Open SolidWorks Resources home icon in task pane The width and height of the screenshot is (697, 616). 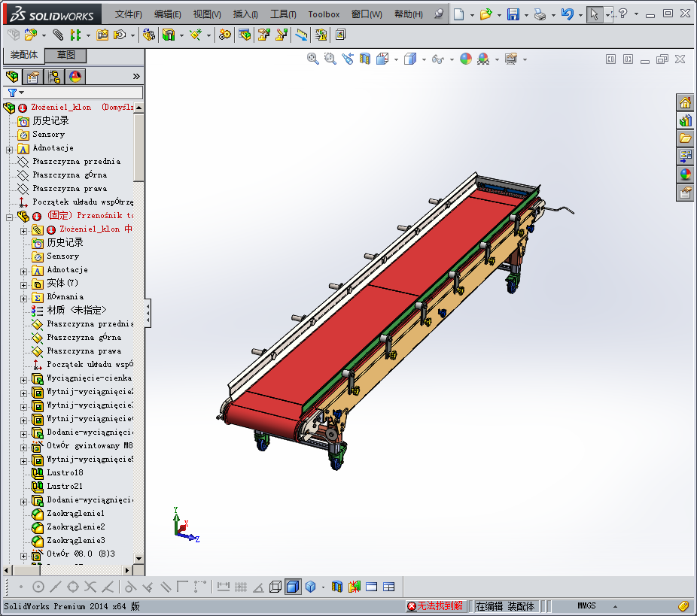685,102
